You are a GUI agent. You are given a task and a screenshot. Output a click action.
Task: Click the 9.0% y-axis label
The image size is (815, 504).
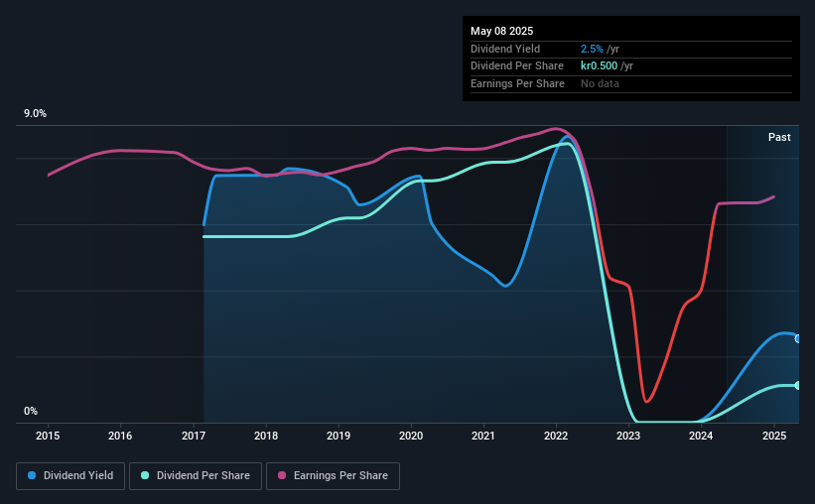pos(36,114)
